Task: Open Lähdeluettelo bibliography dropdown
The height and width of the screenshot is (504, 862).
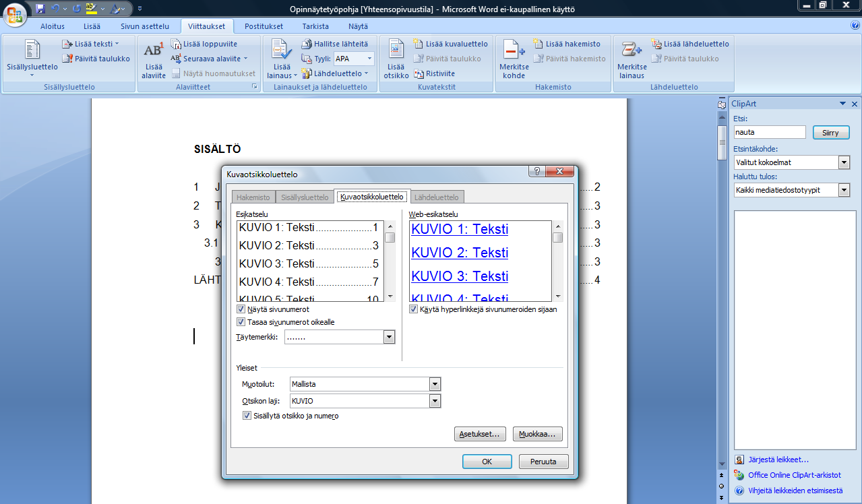Action: tap(335, 73)
